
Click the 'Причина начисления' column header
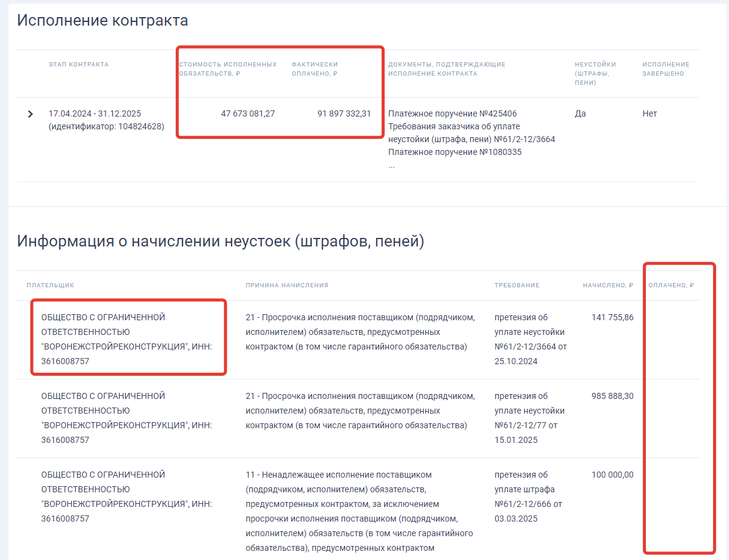[x=287, y=285]
